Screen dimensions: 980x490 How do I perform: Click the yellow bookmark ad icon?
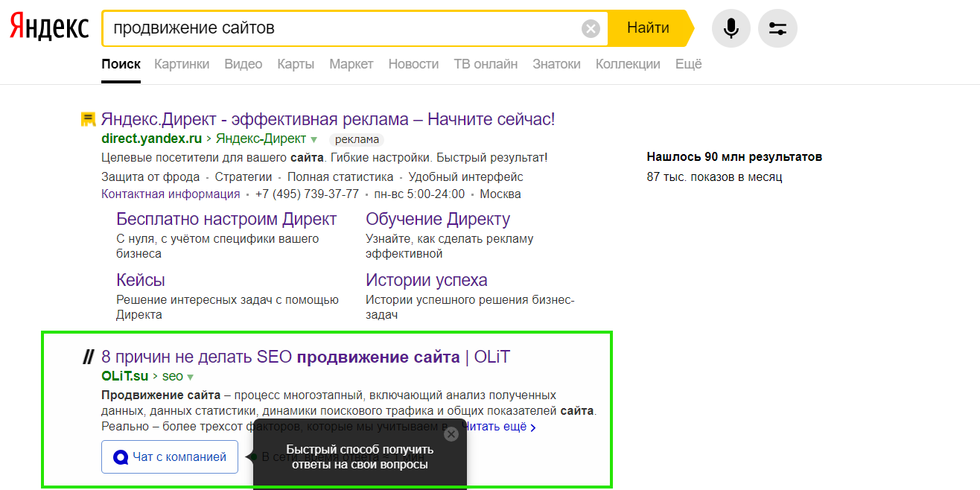88,118
